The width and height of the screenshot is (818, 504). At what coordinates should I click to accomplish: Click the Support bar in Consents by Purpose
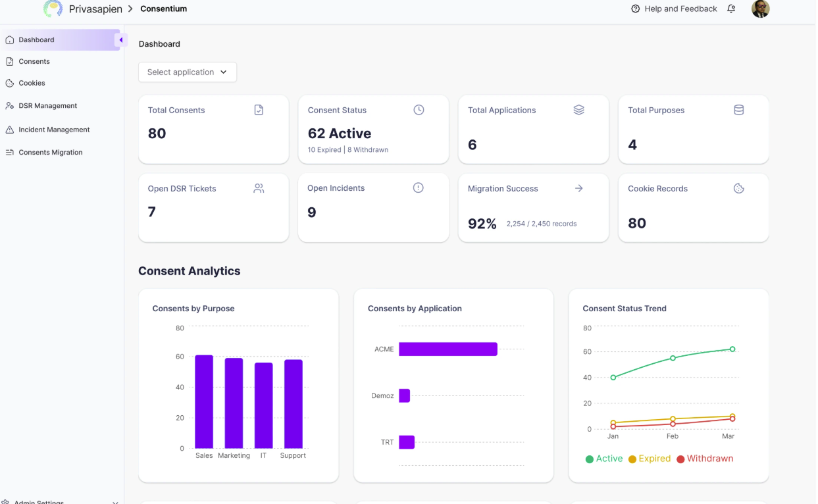(294, 404)
